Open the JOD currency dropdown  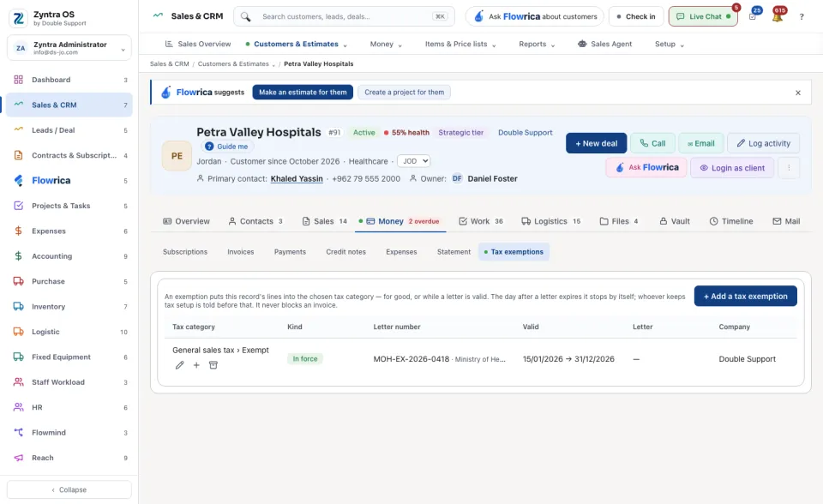coord(413,161)
